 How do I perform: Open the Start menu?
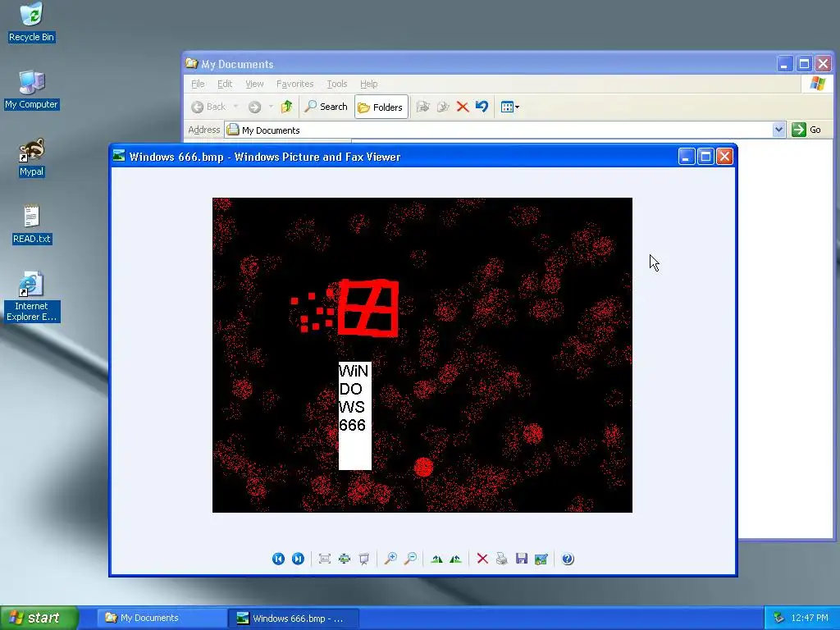tap(39, 618)
